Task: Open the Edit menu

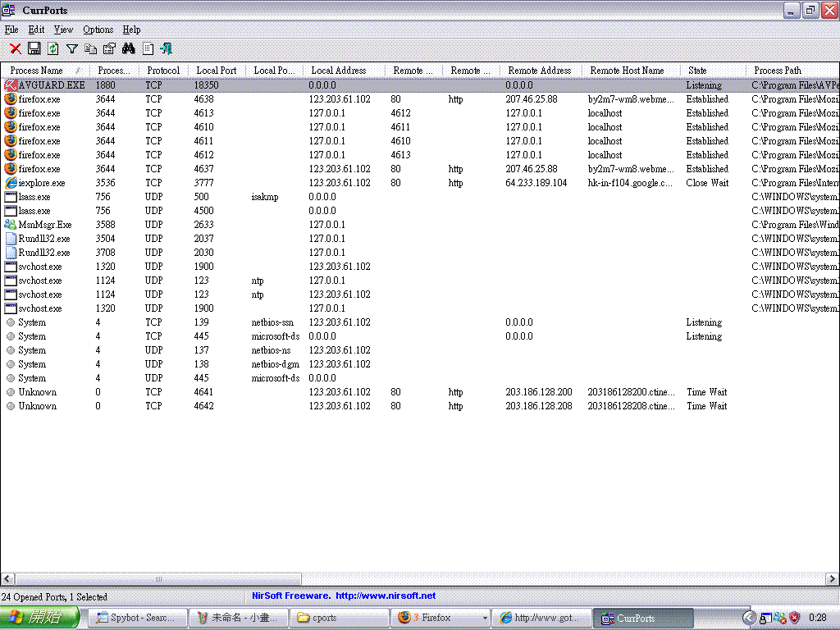Action: pos(36,30)
